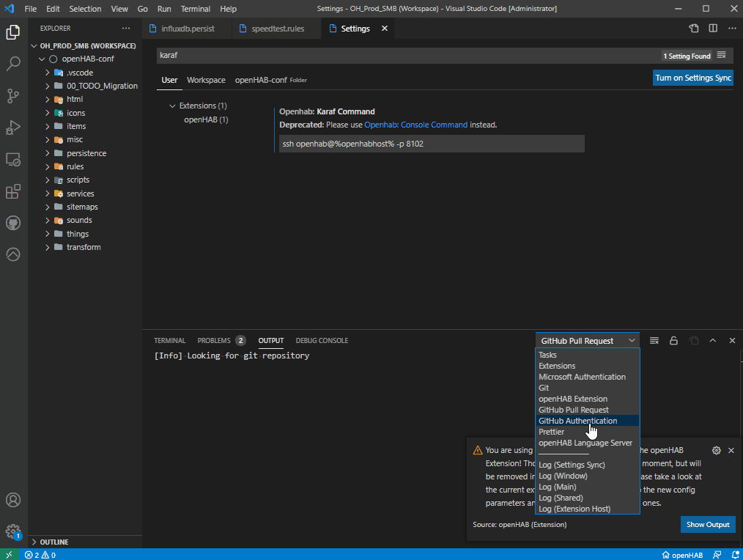
Task: Follow the Openhab: Console Command link
Action: (x=415, y=125)
